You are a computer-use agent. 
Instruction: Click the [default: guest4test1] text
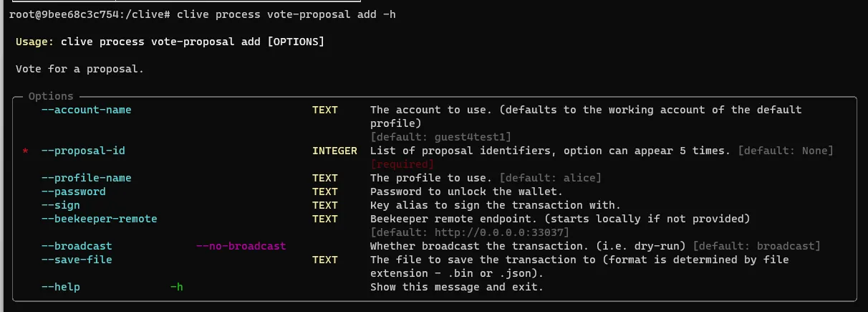(x=440, y=137)
